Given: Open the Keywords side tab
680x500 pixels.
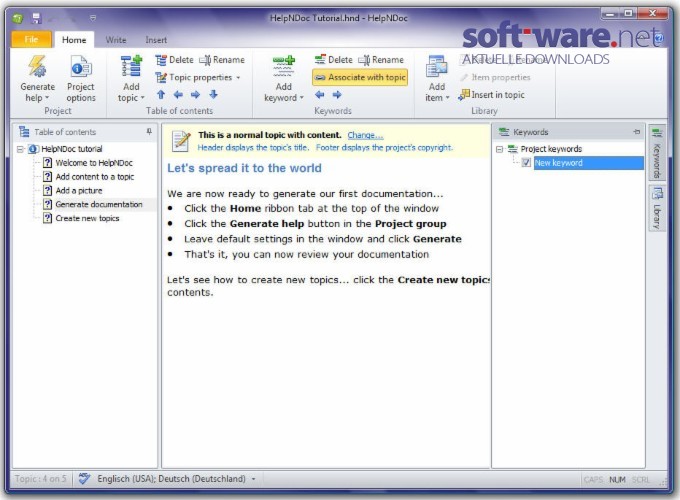Looking at the screenshot, I should pos(657,153).
